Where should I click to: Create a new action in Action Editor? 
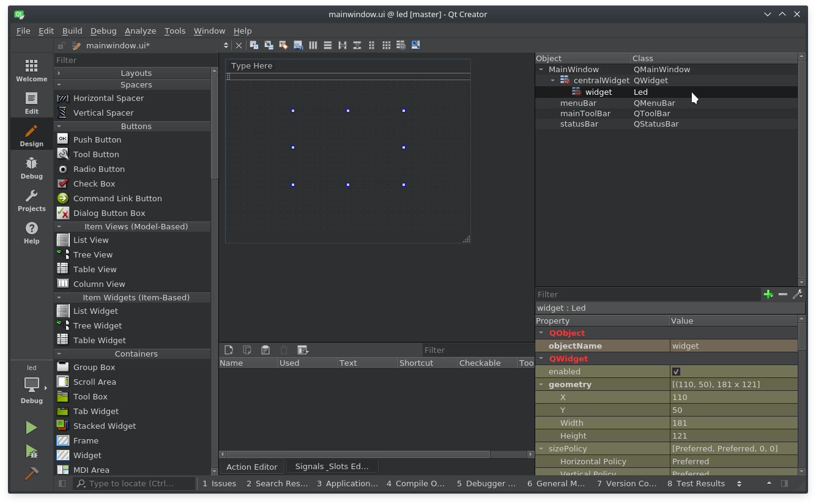(x=228, y=349)
